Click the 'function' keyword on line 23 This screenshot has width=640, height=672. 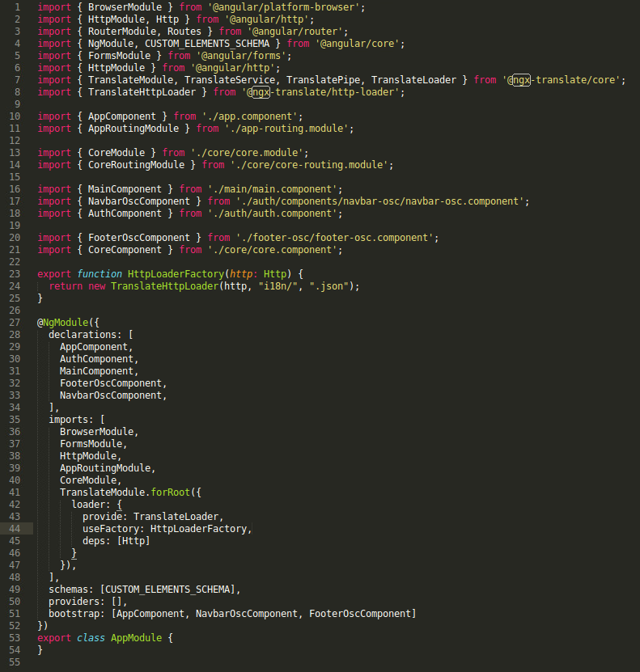(100, 274)
